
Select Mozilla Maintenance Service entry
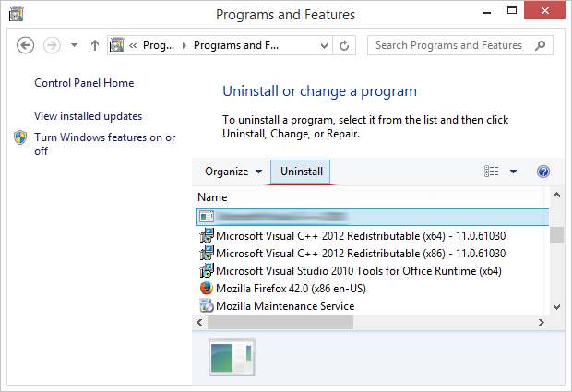(285, 306)
